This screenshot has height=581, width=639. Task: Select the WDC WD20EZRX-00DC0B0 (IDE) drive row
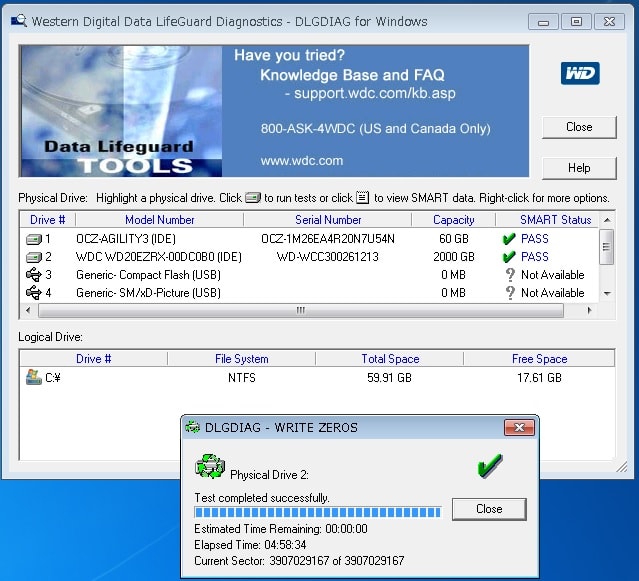click(309, 257)
